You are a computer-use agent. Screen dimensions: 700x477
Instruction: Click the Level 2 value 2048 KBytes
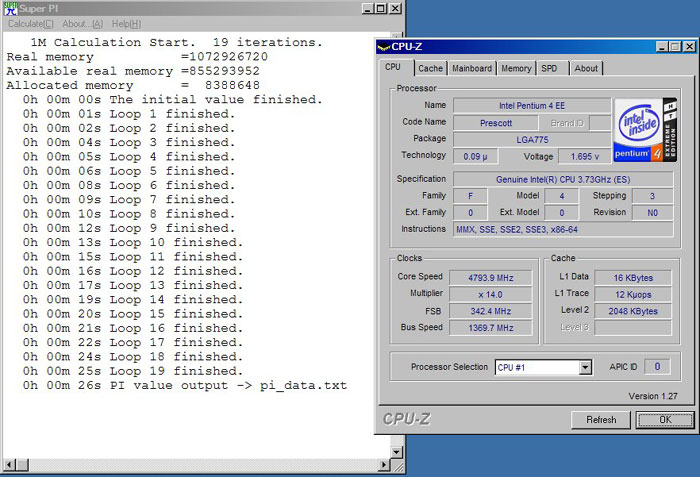[633, 311]
